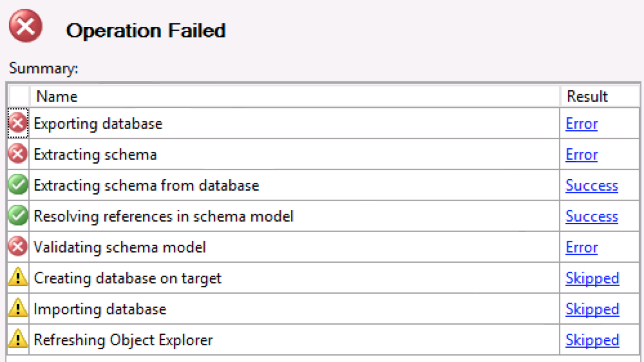Image resolution: width=644 pixels, height=362 pixels.
Task: Click the warning icon beside Creating database on target
Action: coord(18,278)
